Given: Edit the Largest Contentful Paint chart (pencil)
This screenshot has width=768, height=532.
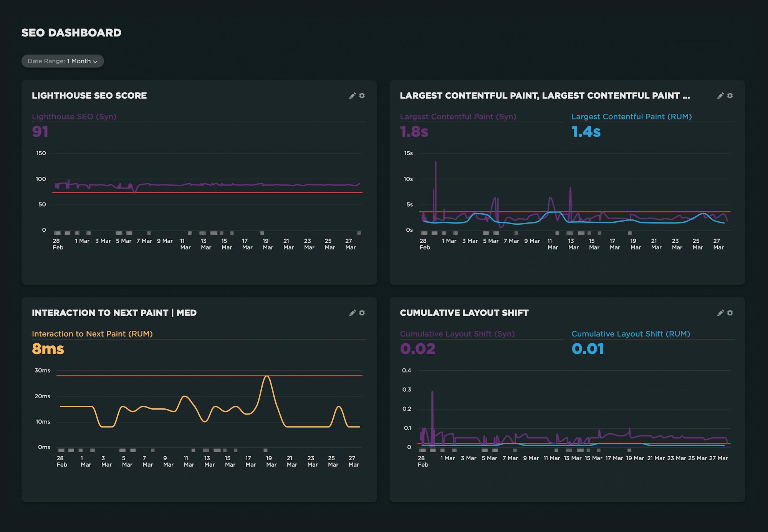Looking at the screenshot, I should point(720,96).
